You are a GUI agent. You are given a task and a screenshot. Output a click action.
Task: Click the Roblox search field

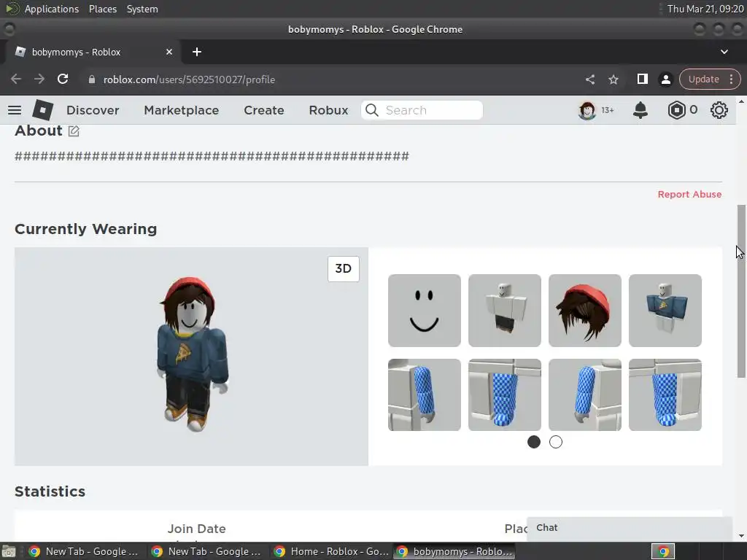tap(422, 110)
